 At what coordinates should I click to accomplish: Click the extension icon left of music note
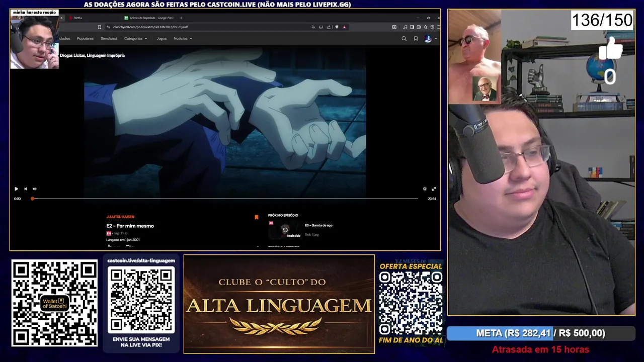click(394, 27)
